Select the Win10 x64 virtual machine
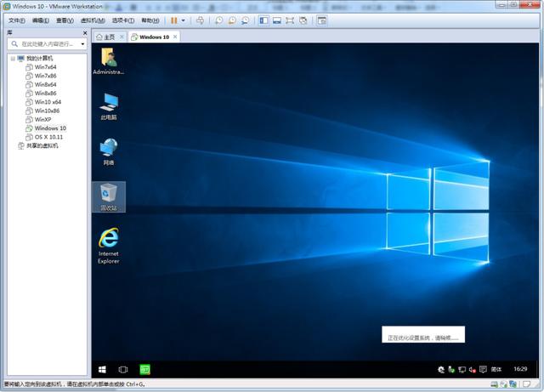Image resolution: width=544 pixels, height=392 pixels. tap(48, 102)
